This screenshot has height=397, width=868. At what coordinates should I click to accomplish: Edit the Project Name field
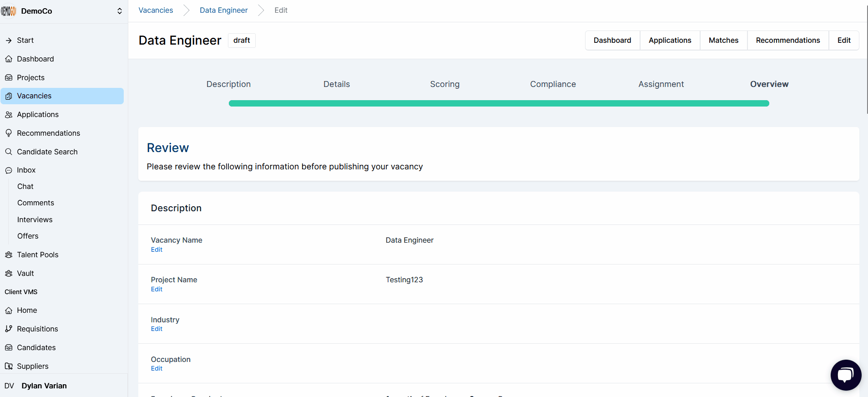pyautogui.click(x=156, y=290)
